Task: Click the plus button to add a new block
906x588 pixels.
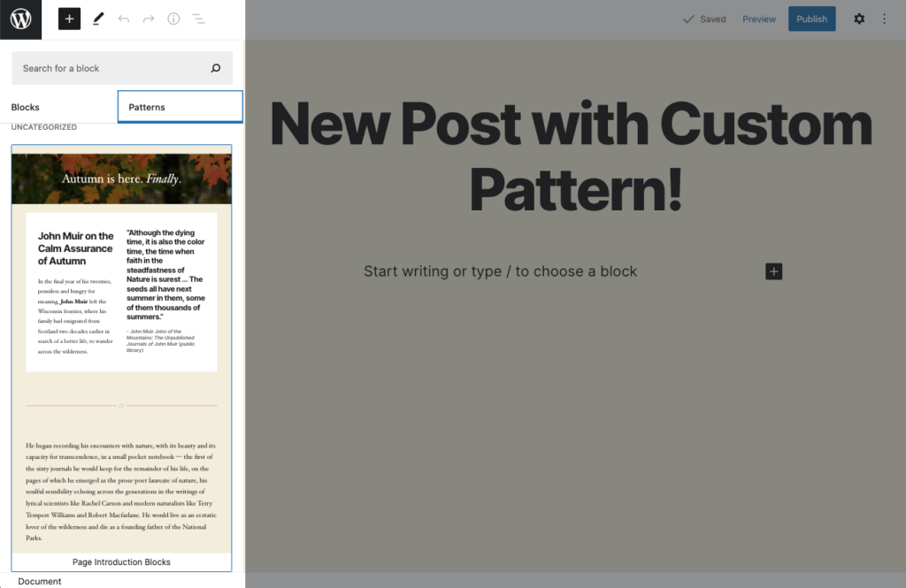Action: click(773, 271)
